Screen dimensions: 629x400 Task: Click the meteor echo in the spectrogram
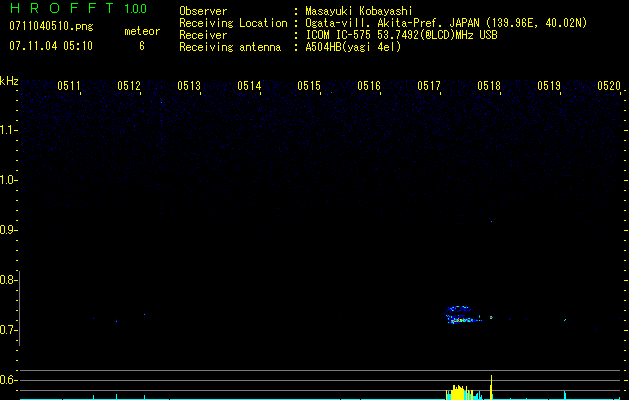coord(463,315)
